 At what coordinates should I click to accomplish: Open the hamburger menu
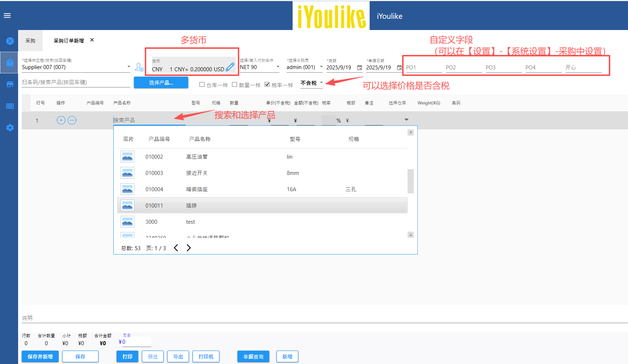point(7,16)
